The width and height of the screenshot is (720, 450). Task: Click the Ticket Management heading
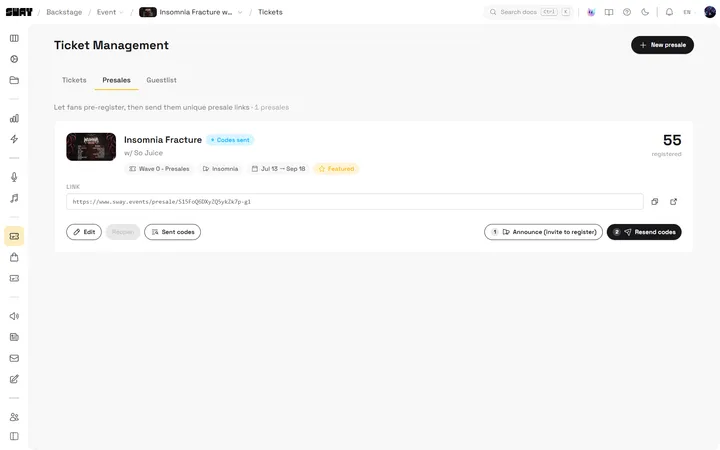click(111, 45)
